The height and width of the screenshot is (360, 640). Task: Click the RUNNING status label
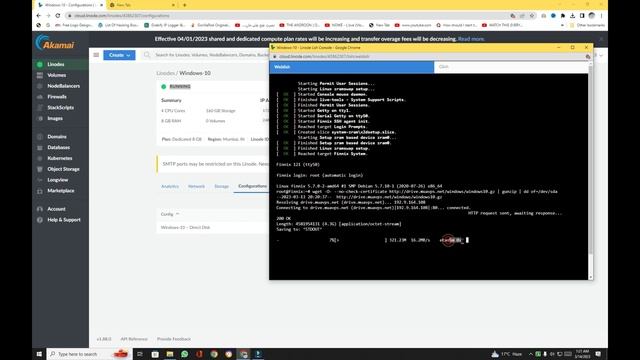(180, 87)
